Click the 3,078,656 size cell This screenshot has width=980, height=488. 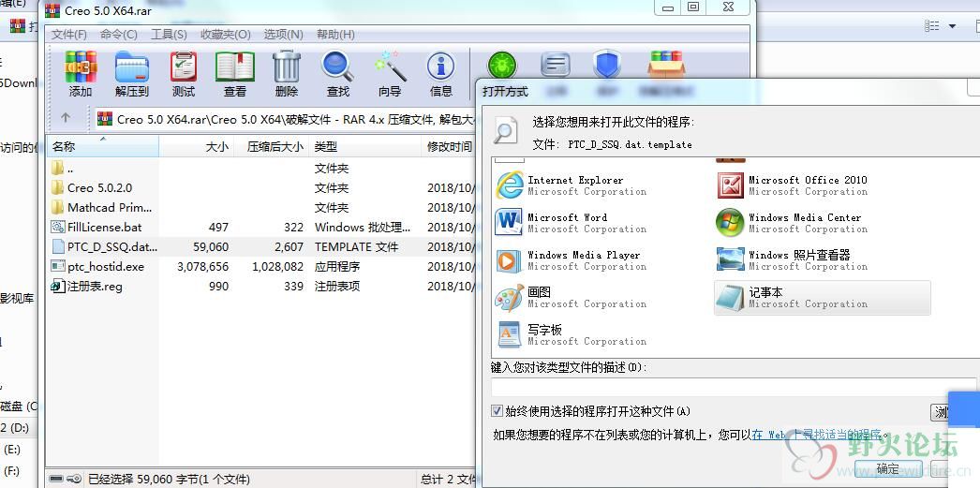pyautogui.click(x=202, y=266)
